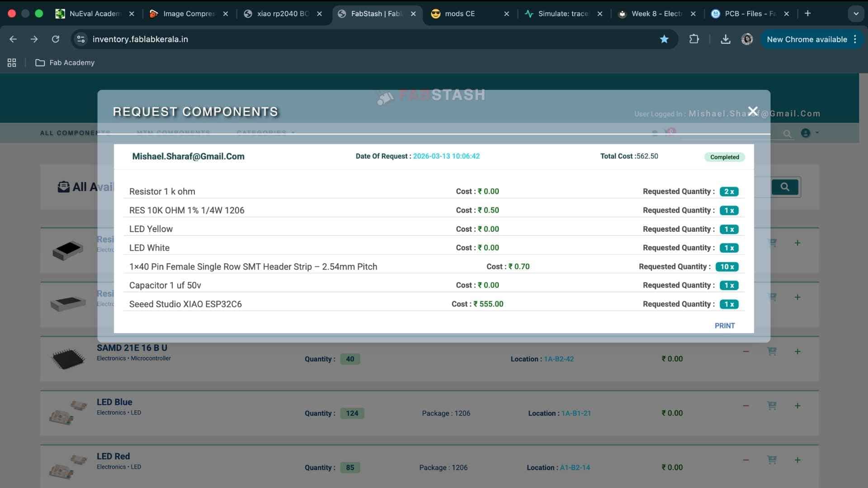Increase LED Blue quantity with plus
The image size is (868, 488).
point(797,406)
